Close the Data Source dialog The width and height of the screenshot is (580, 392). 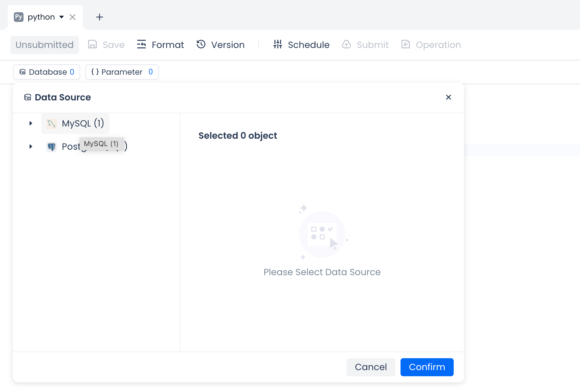[448, 97]
